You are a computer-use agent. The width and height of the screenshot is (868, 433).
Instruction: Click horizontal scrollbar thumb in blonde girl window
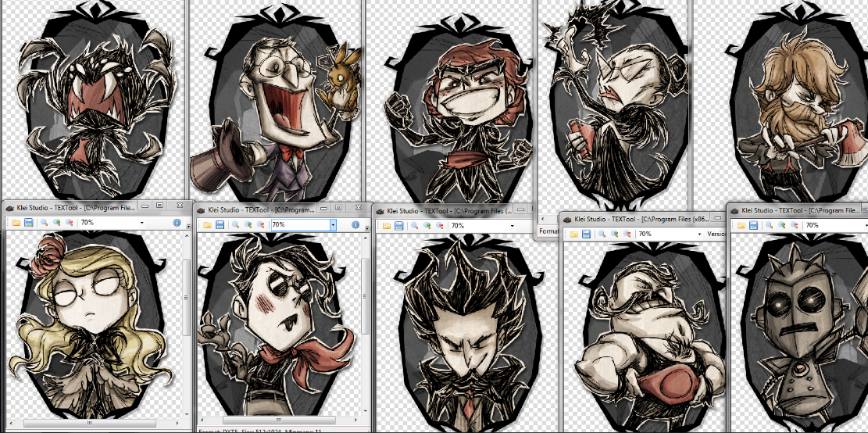[x=90, y=423]
